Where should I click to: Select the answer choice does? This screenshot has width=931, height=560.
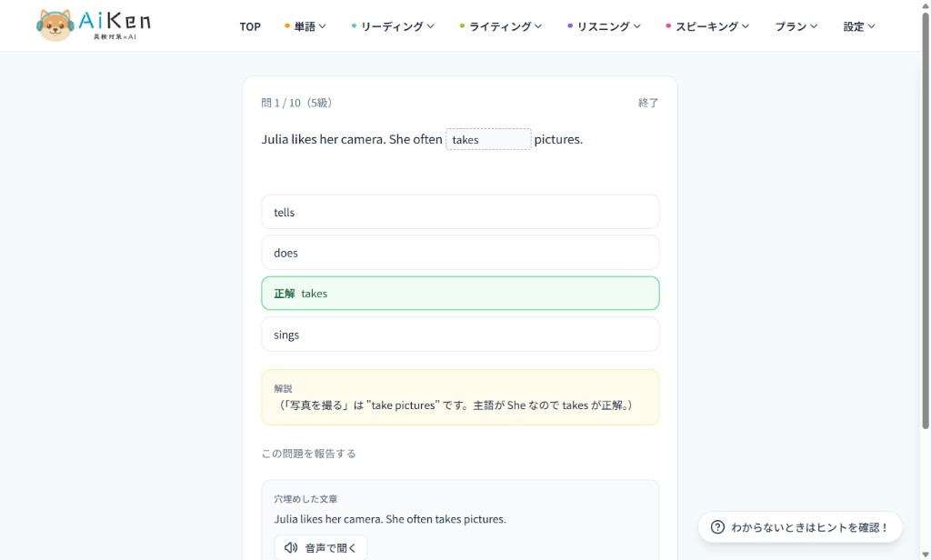tap(460, 253)
